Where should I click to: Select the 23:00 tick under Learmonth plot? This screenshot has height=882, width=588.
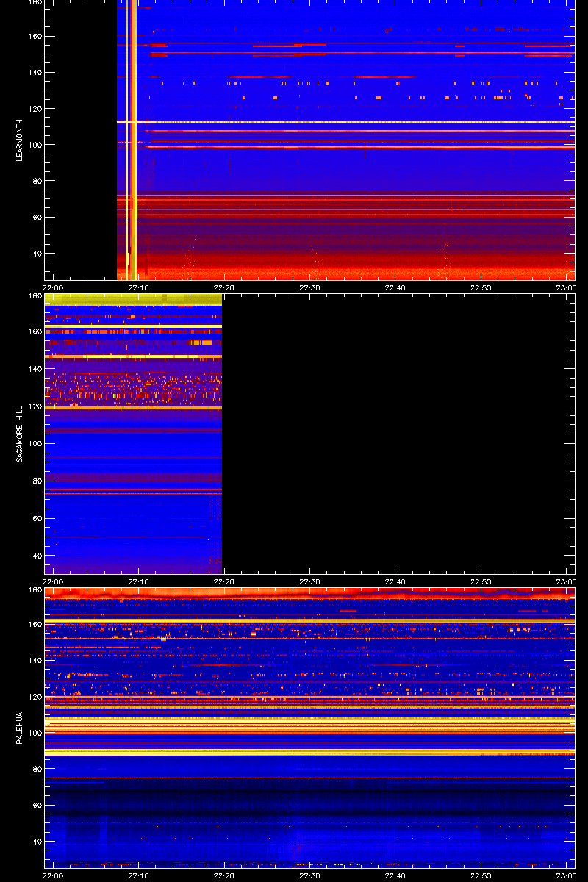point(566,287)
